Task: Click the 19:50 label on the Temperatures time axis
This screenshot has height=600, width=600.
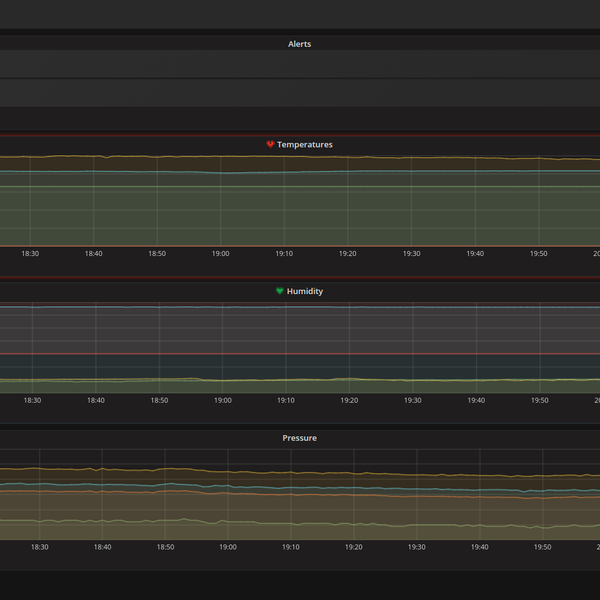Action: [538, 254]
